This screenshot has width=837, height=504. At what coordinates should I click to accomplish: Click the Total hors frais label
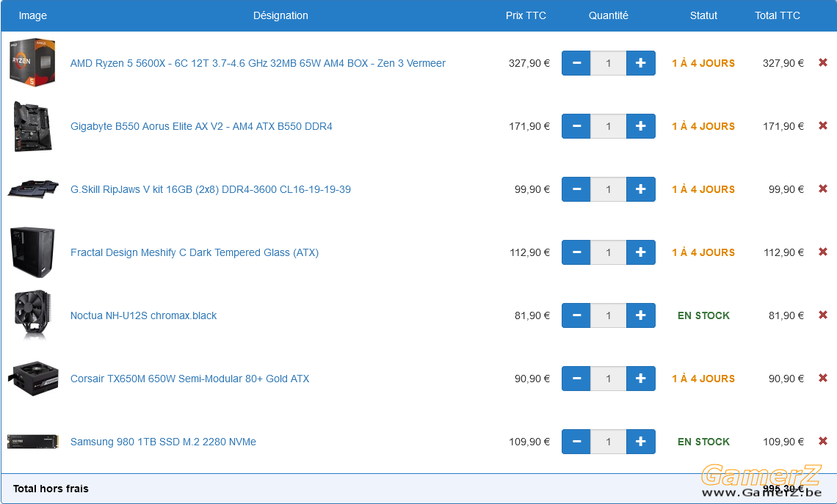pyautogui.click(x=51, y=489)
